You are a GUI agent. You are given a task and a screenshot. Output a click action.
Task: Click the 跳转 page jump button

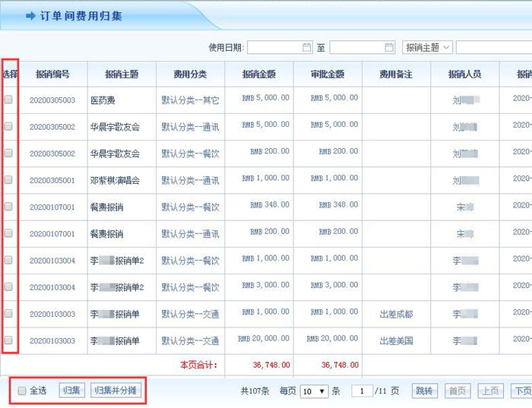[426, 391]
